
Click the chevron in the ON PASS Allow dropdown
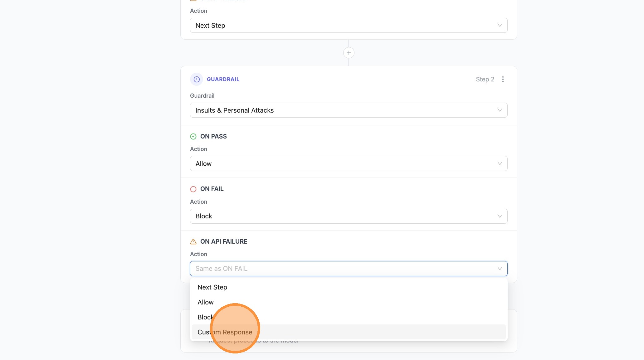(x=500, y=163)
